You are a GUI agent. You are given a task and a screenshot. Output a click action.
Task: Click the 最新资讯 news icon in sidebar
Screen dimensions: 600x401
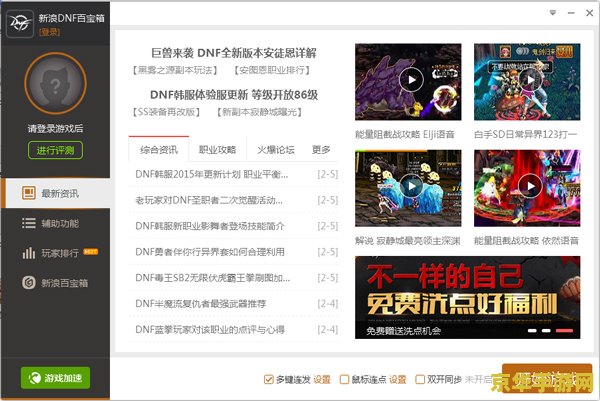[29, 193]
